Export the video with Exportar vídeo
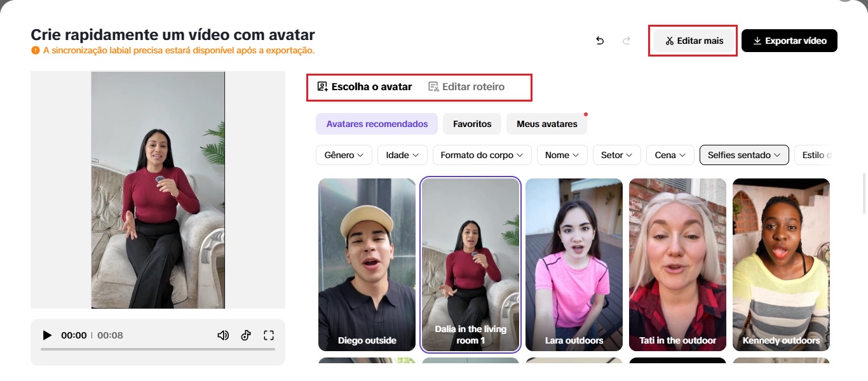The width and height of the screenshot is (868, 381). coord(789,41)
